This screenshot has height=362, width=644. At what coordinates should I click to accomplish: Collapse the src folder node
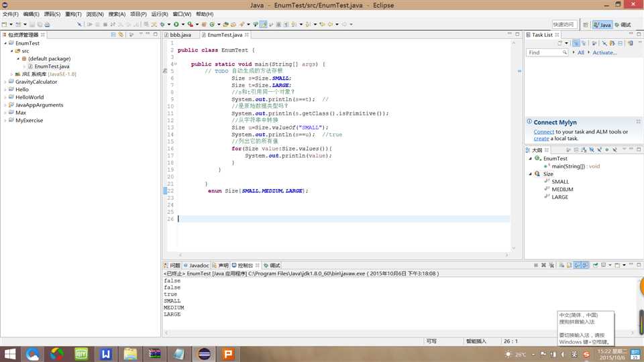[x=12, y=51]
